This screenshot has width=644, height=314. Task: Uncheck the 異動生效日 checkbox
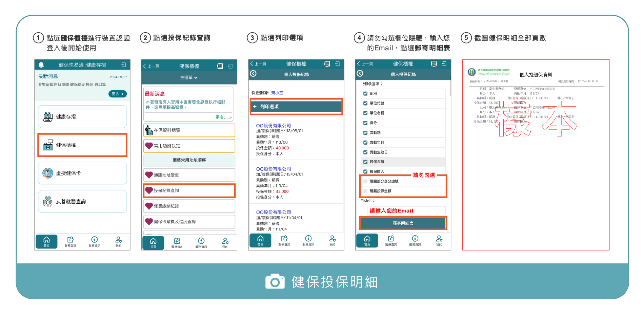tap(365, 152)
